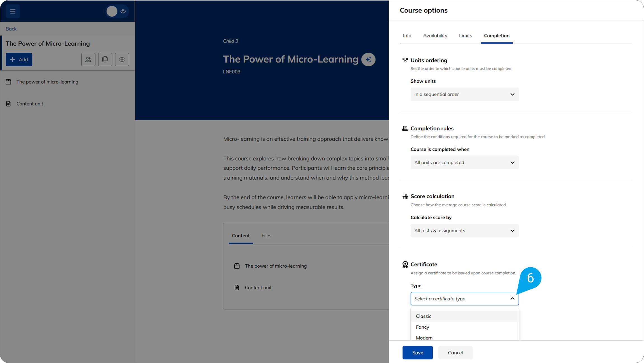This screenshot has height=363, width=644.
Task: Click the Save button
Action: [x=417, y=352]
